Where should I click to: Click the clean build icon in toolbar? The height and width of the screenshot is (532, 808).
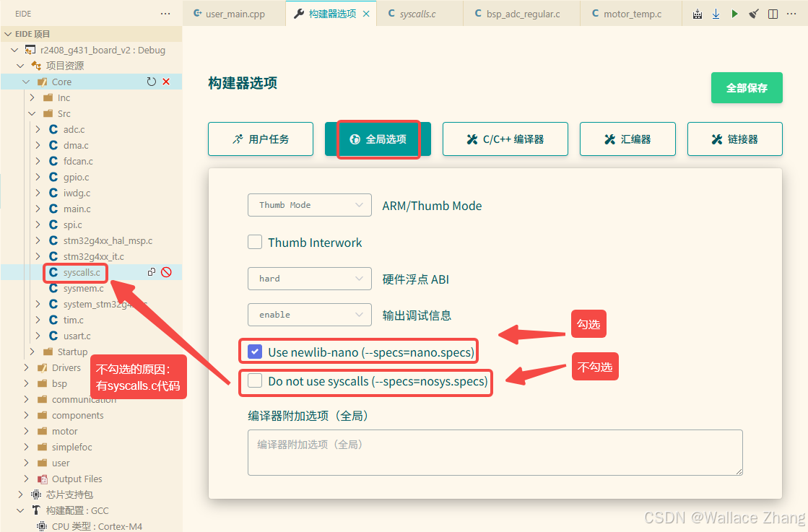[754, 14]
